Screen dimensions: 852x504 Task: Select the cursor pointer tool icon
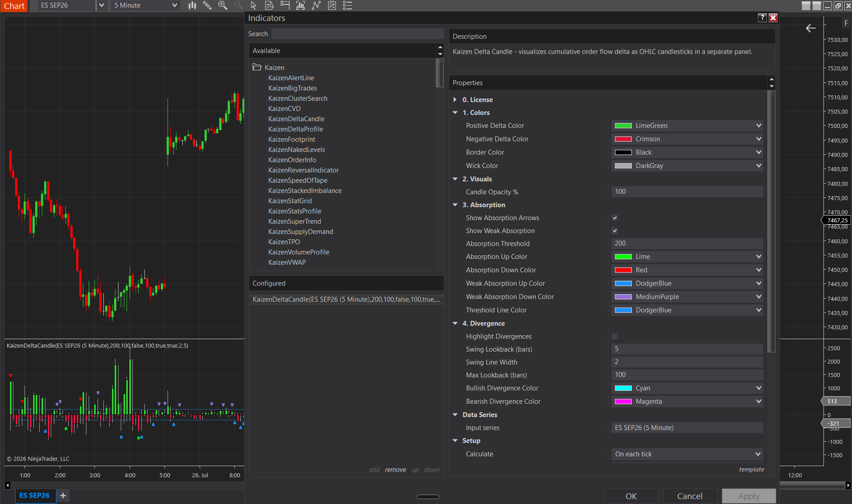click(254, 5)
